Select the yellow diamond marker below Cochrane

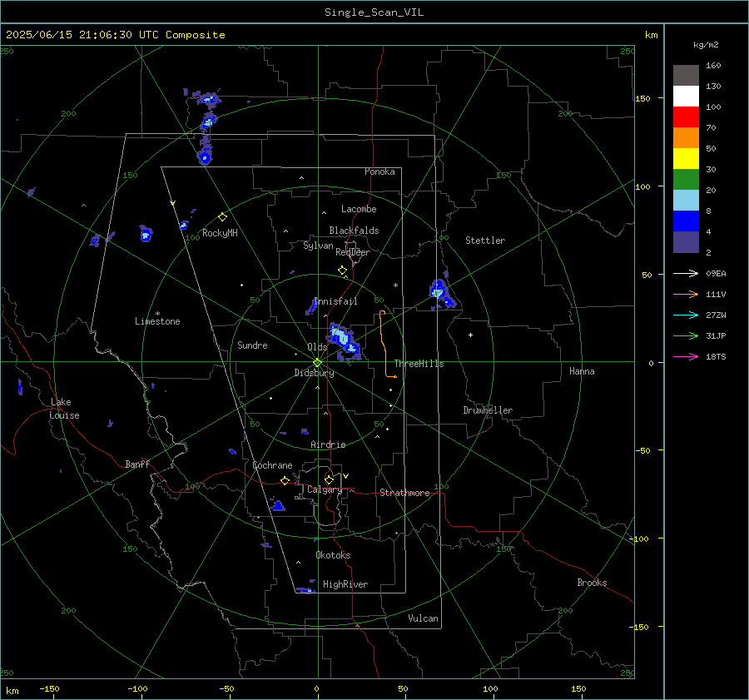point(285,480)
